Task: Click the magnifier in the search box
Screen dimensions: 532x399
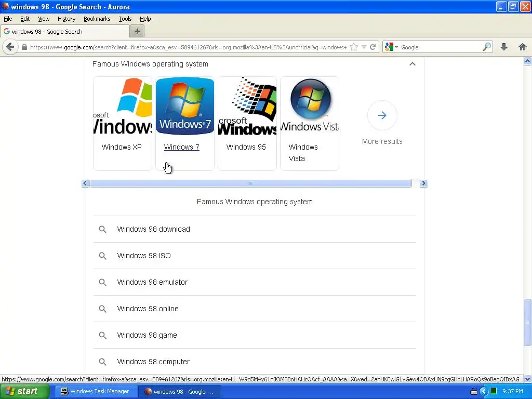Action: click(x=486, y=47)
